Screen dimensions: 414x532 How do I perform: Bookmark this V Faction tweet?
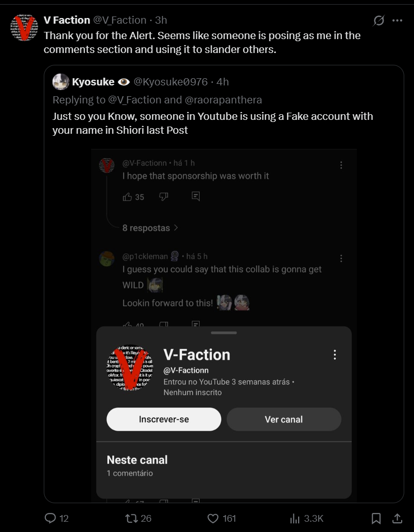pyautogui.click(x=376, y=518)
